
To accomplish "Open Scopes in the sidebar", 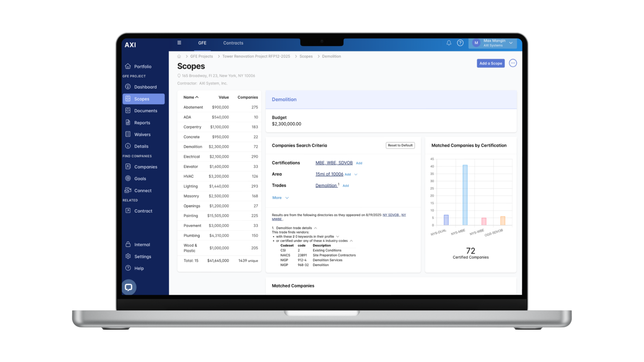I will 143,99.
